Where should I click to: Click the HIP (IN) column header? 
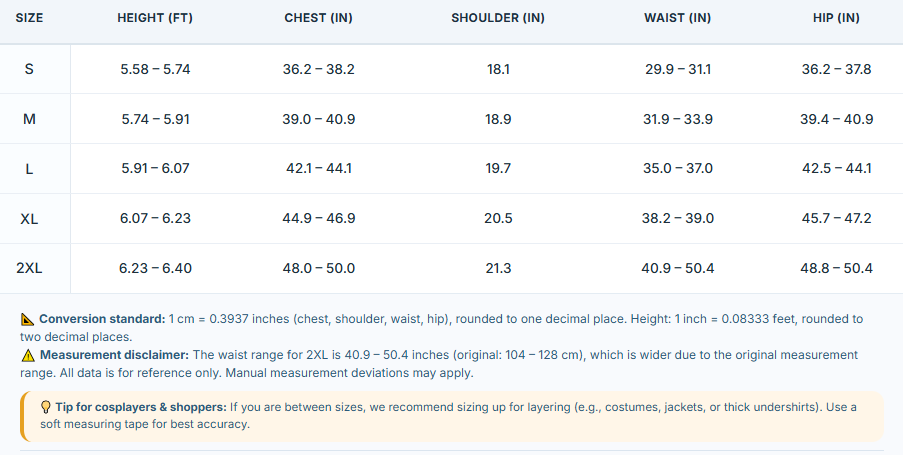pyautogui.click(x=836, y=18)
